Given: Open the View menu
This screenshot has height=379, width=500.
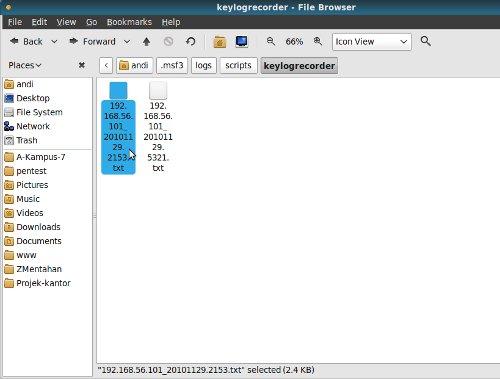Looking at the screenshot, I should click(66, 22).
